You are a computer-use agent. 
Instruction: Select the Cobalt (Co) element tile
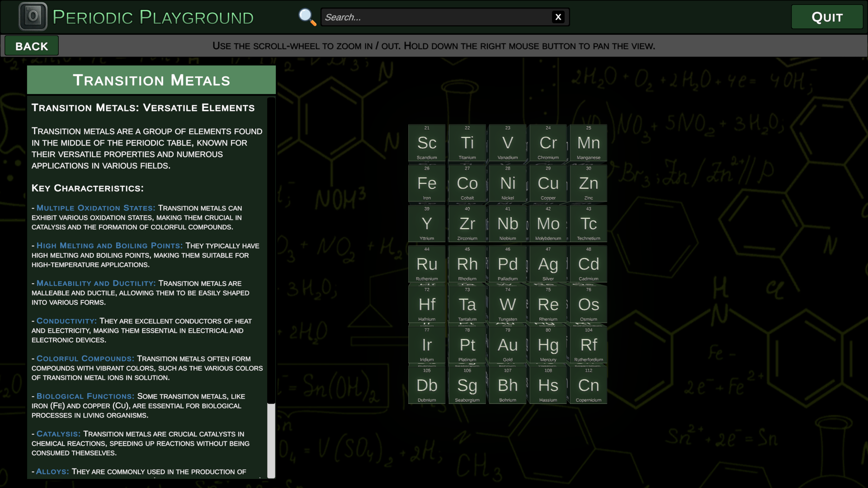pyautogui.click(x=467, y=183)
